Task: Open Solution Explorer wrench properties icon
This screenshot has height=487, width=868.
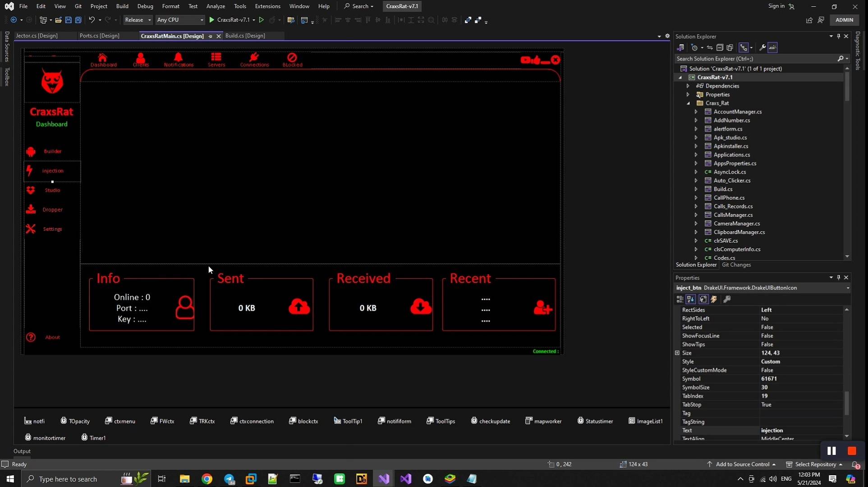Action: (x=762, y=47)
